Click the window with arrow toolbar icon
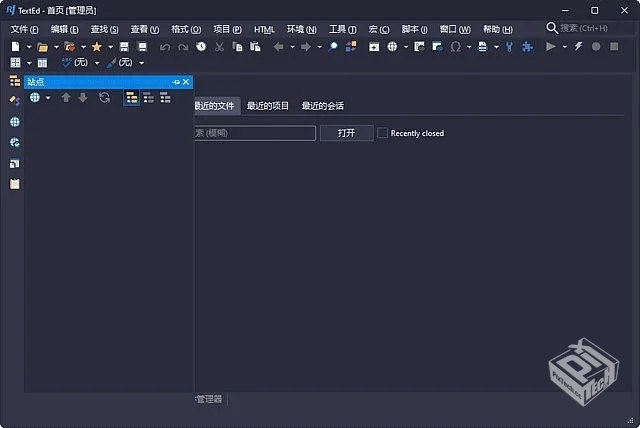The width and height of the screenshot is (640, 428). coord(374,47)
